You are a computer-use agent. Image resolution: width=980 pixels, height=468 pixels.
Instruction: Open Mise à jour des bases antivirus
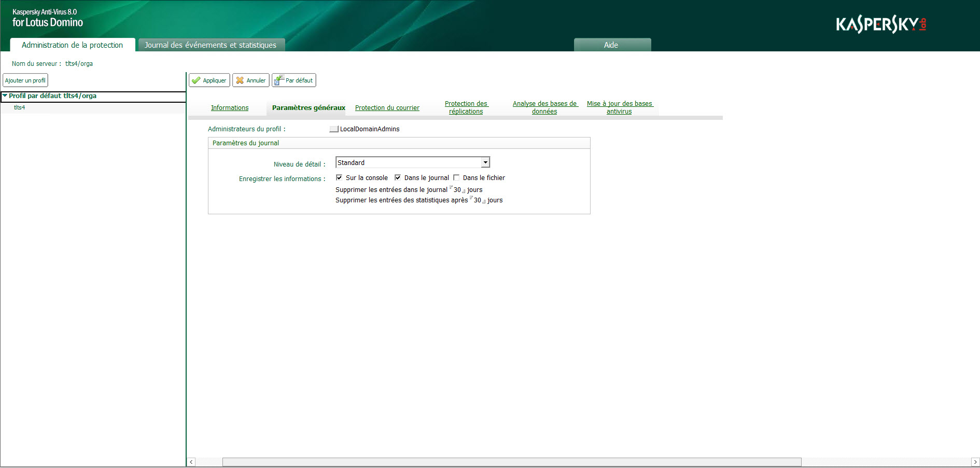click(x=619, y=107)
